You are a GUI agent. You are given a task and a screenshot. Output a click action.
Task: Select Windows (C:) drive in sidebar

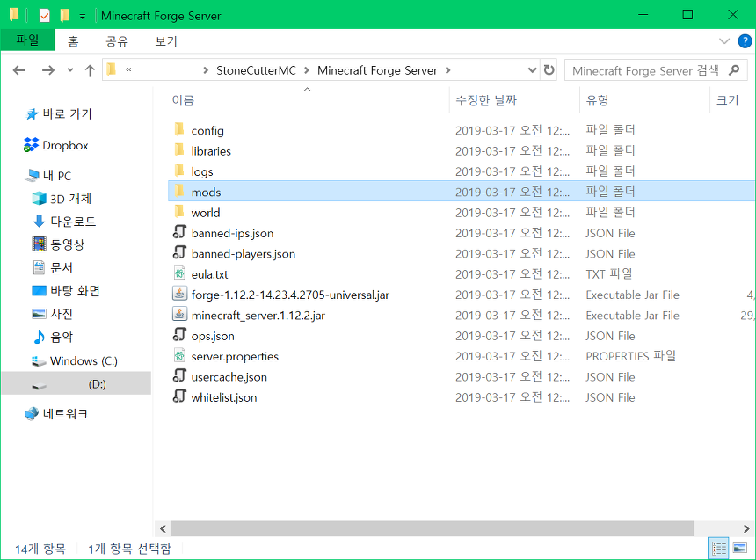coord(75,360)
